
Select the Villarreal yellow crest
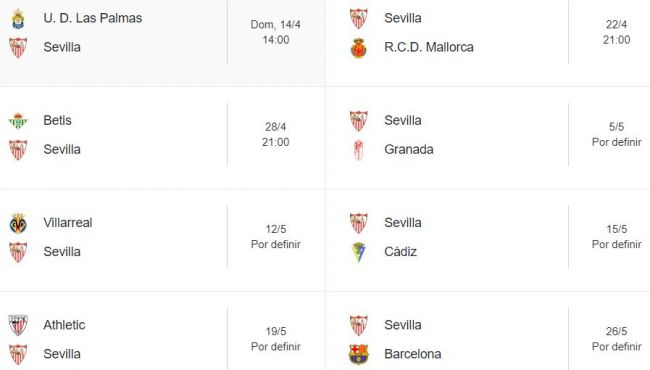[18, 223]
